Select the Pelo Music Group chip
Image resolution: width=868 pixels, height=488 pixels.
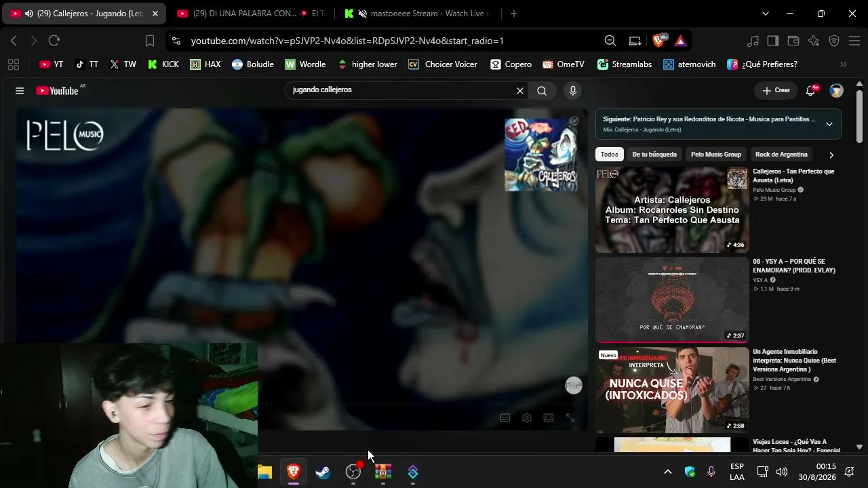[x=716, y=155]
